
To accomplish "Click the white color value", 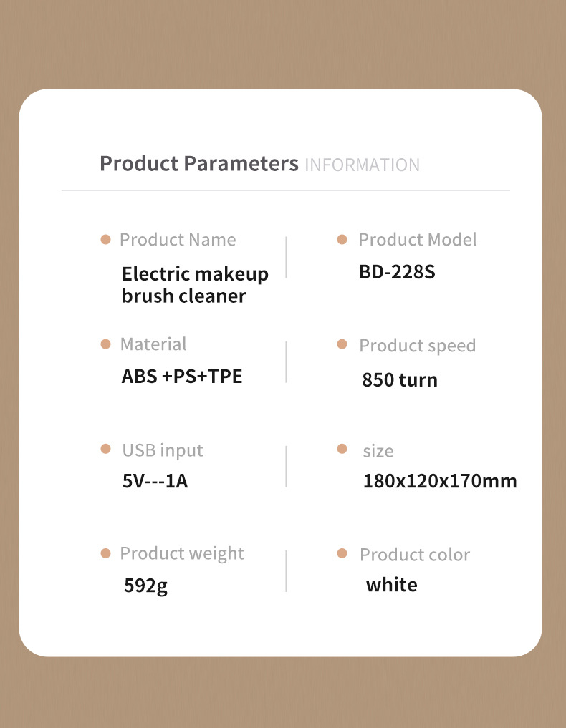I will (392, 585).
